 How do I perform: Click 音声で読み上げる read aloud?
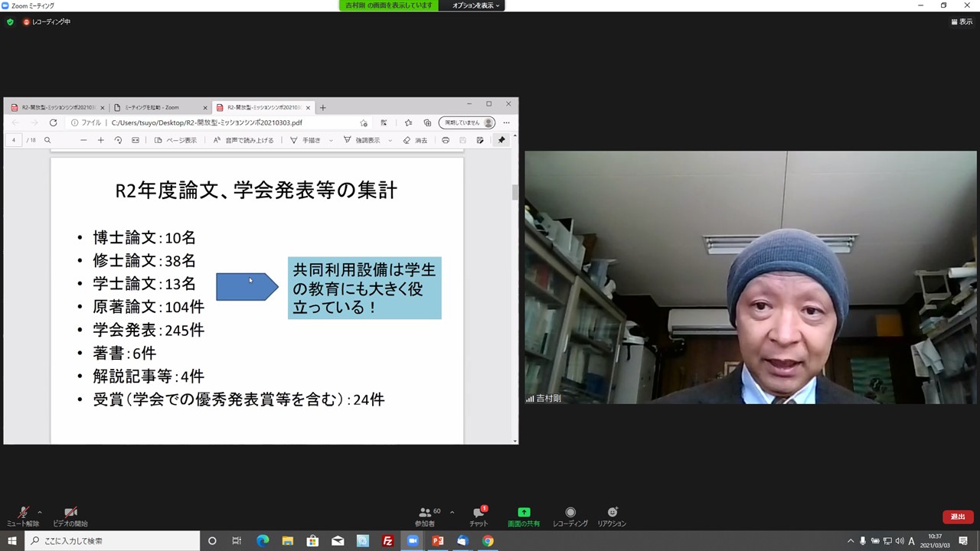pyautogui.click(x=243, y=140)
